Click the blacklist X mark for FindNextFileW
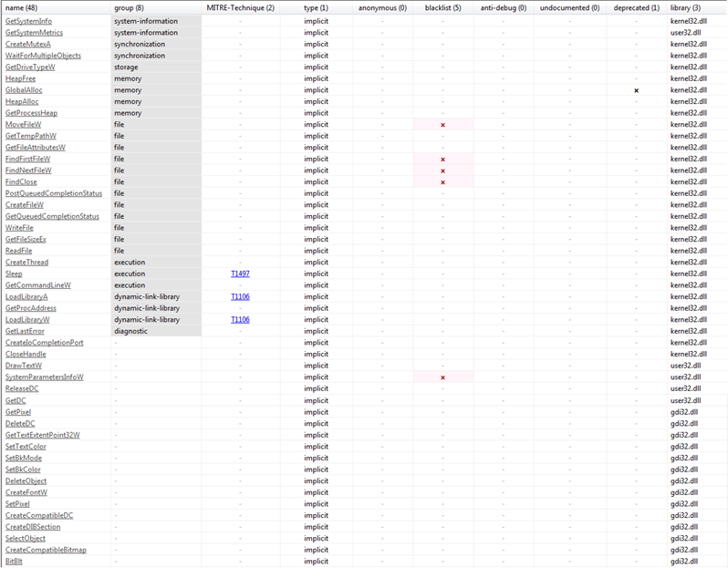The height and width of the screenshot is (568, 728). pos(443,170)
